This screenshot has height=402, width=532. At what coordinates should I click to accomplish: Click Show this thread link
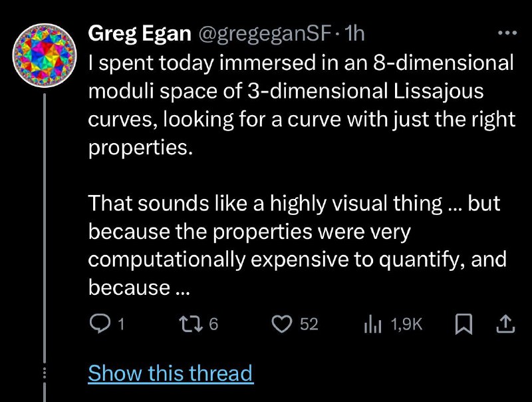click(171, 373)
